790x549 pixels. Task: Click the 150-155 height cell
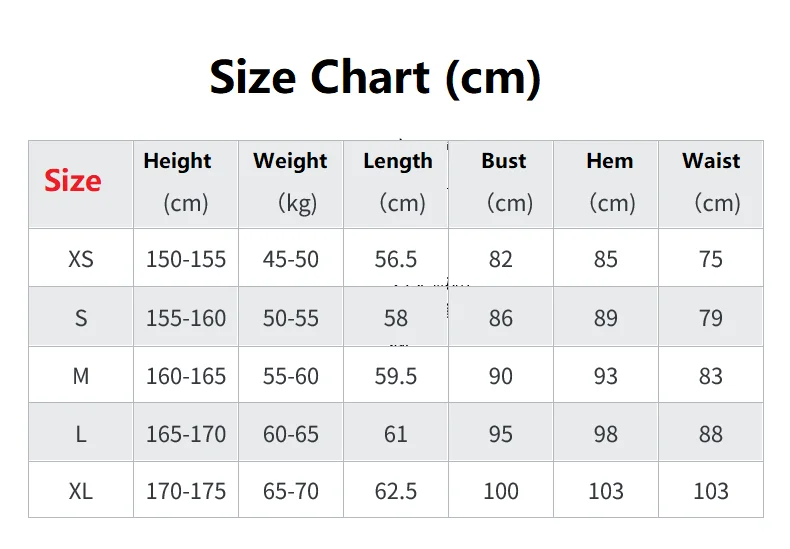tap(185, 258)
